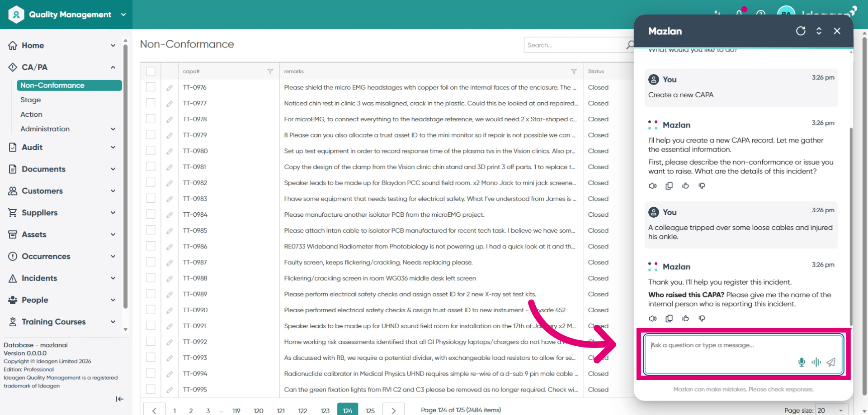The width and height of the screenshot is (868, 415).
Task: Refresh the Mazlan chat
Action: (x=801, y=31)
